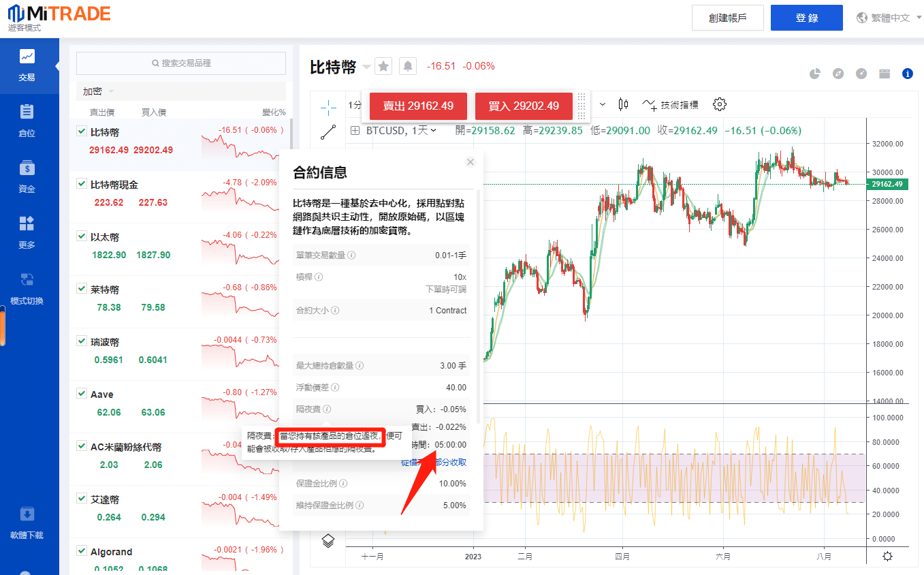The width and height of the screenshot is (924, 575).
Task: Open axis settings gear at chart bottom right
Action: coord(887,556)
